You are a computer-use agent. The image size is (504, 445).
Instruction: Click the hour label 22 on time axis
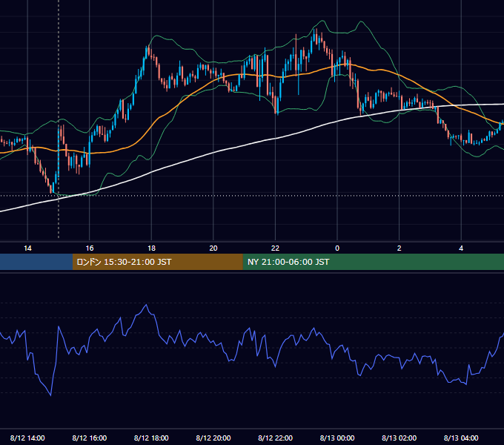tap(275, 248)
